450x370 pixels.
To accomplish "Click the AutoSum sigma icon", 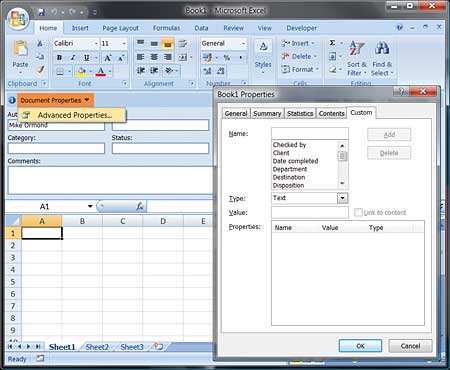I will tap(332, 43).
